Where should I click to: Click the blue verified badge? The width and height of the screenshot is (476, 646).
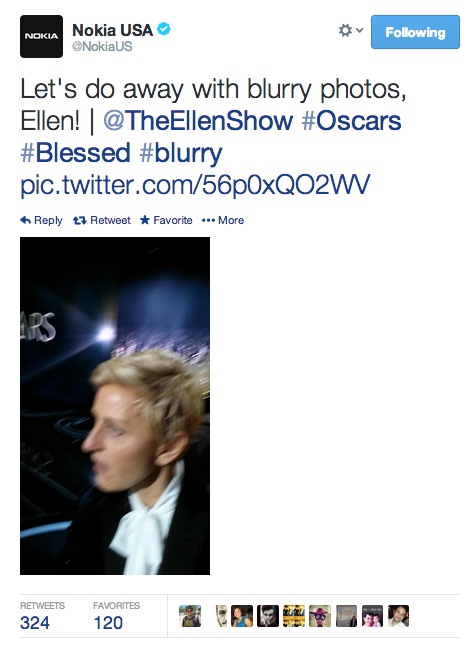click(164, 30)
